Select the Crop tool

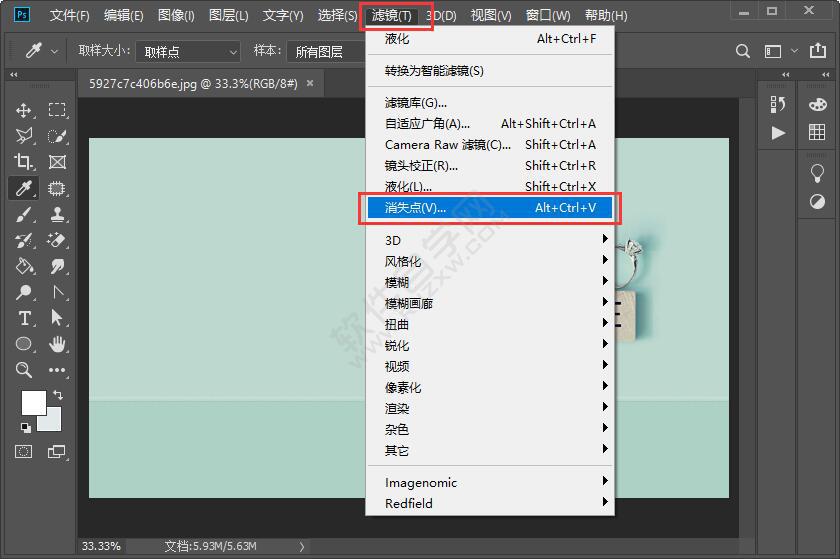24,162
